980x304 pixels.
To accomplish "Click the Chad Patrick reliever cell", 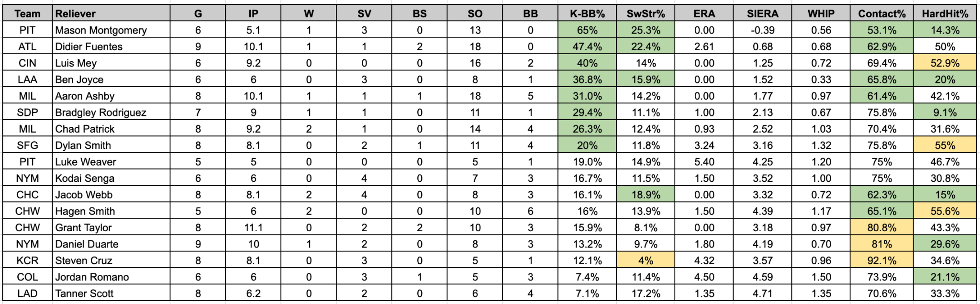I will click(x=111, y=129).
